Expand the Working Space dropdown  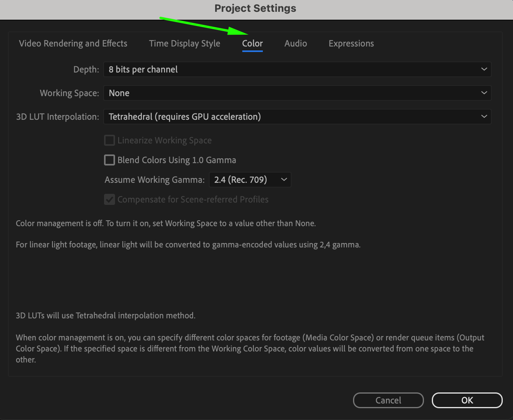(x=297, y=93)
